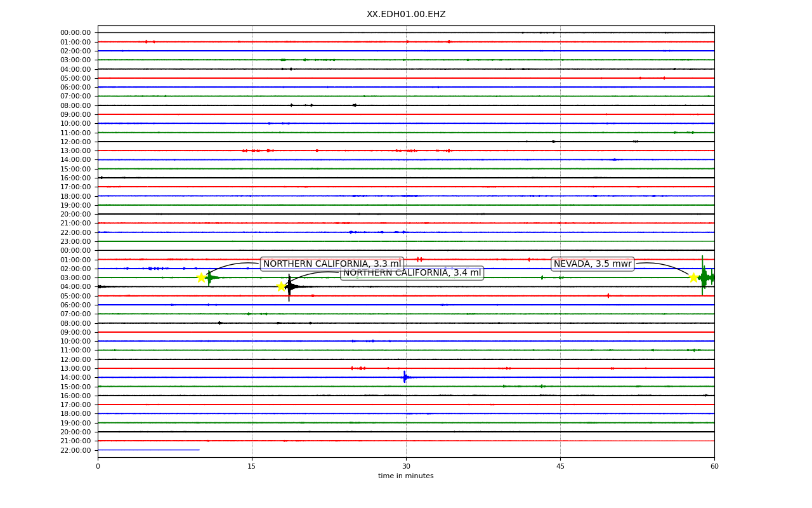
Task: Click the 45 tick label on the x-axis
Action: [x=560, y=467]
